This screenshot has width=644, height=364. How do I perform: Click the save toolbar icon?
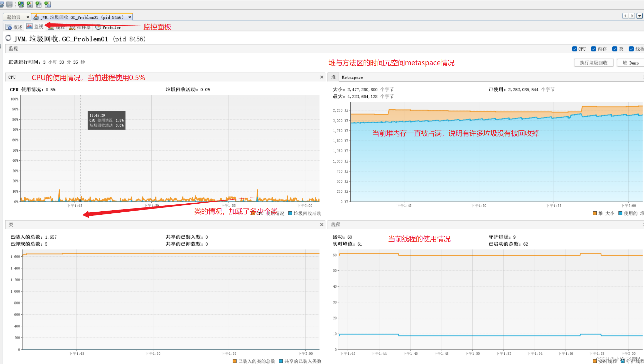coord(10,4)
